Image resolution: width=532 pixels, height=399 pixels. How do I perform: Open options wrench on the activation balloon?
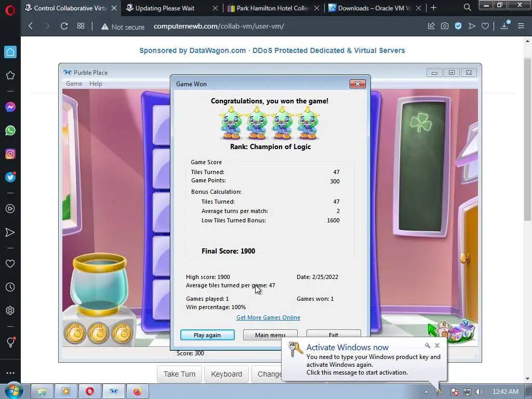(x=428, y=345)
